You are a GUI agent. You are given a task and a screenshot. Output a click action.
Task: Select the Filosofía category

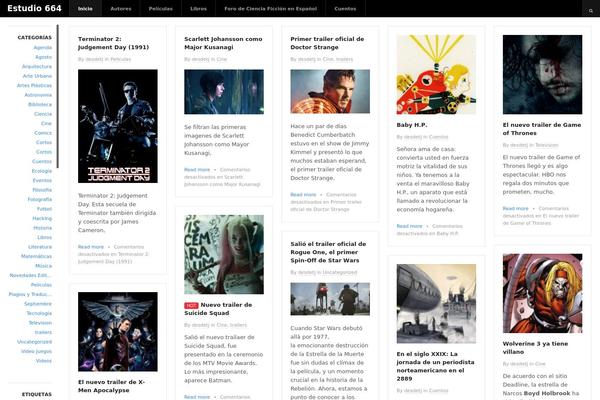42,190
